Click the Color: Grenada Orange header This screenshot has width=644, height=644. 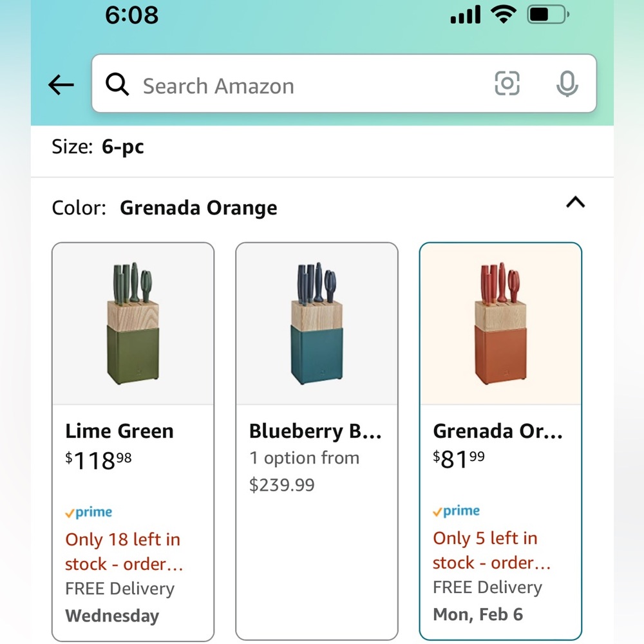[x=164, y=207]
